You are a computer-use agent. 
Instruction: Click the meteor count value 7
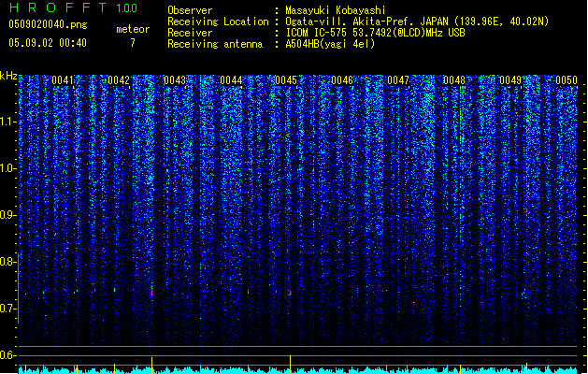pos(133,43)
